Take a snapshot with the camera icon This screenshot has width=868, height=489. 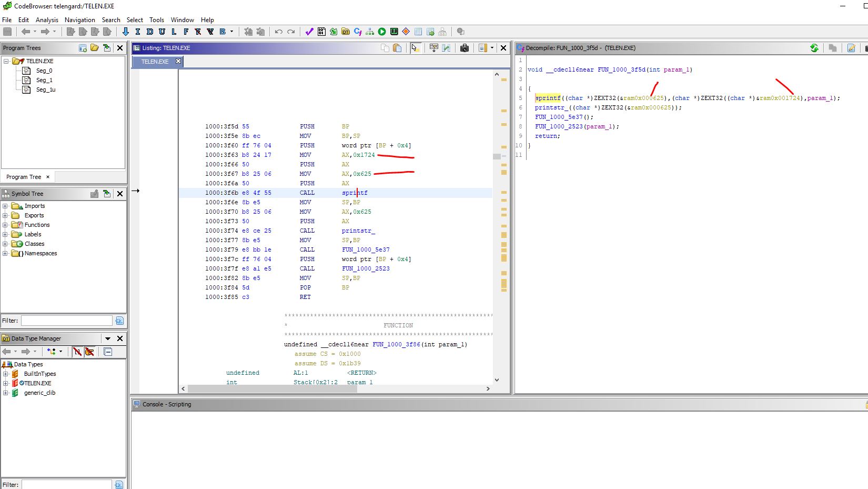pyautogui.click(x=465, y=48)
